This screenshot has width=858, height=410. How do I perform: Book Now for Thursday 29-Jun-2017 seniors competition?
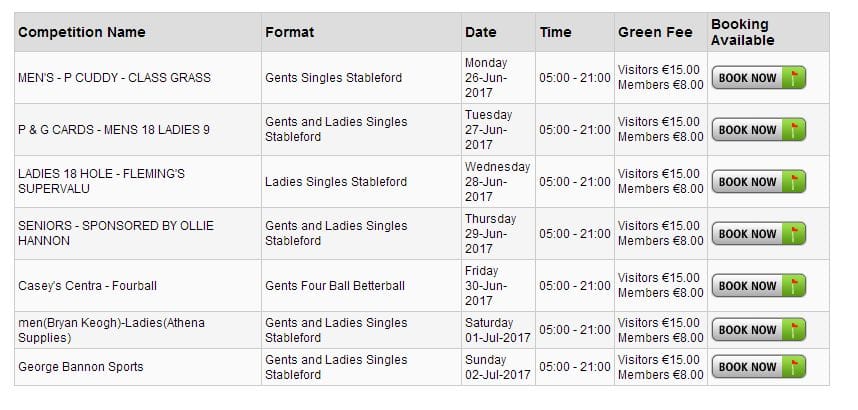point(748,234)
